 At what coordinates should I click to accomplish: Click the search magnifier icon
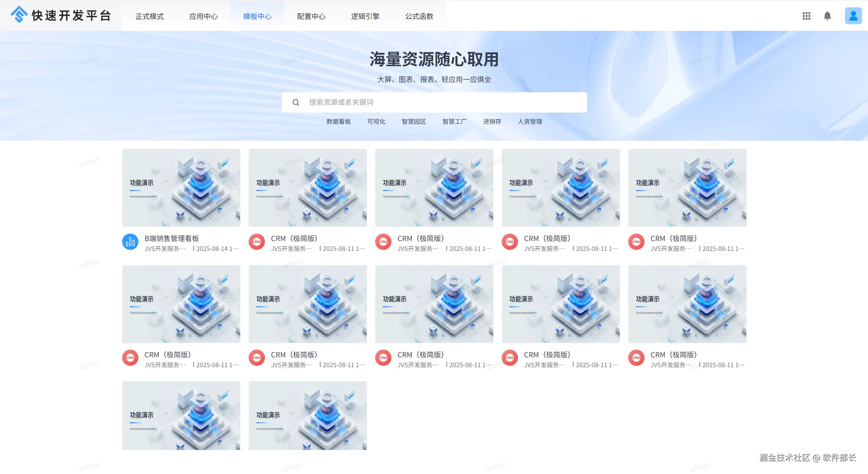[x=296, y=102]
